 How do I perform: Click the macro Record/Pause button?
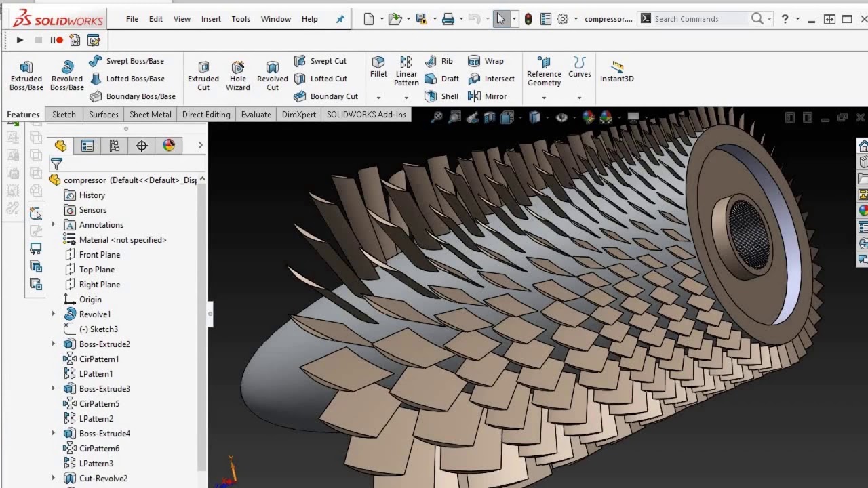pos(56,40)
